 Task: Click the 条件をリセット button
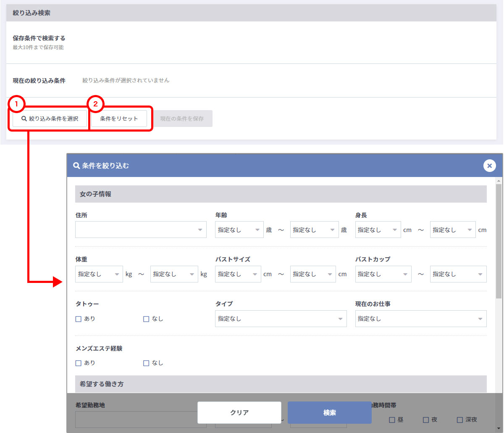coord(119,119)
